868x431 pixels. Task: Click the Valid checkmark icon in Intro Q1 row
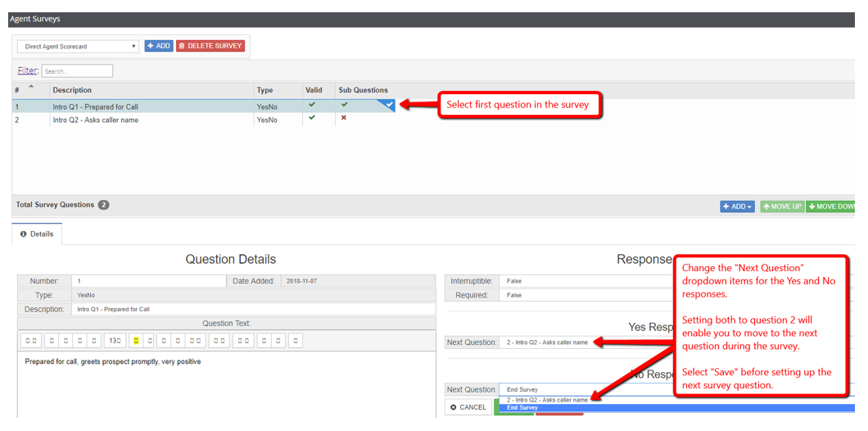(x=312, y=104)
